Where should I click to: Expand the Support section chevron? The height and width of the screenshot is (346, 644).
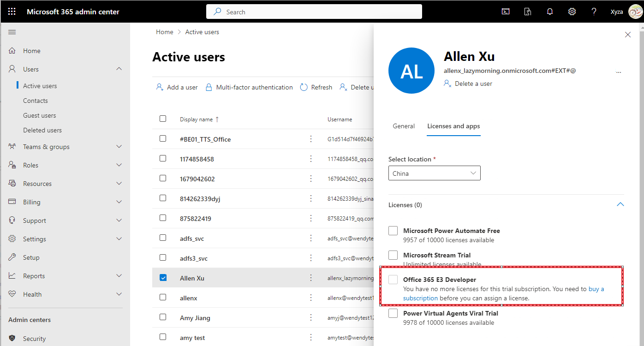coord(119,221)
